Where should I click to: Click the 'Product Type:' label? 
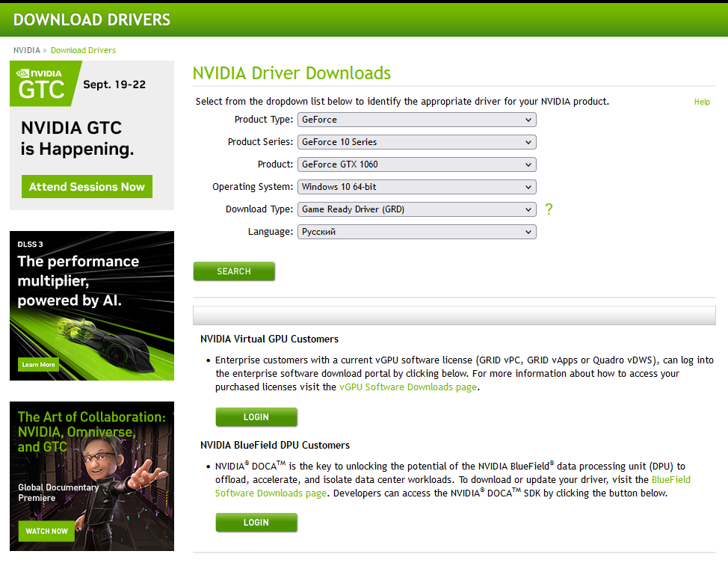coord(264,120)
